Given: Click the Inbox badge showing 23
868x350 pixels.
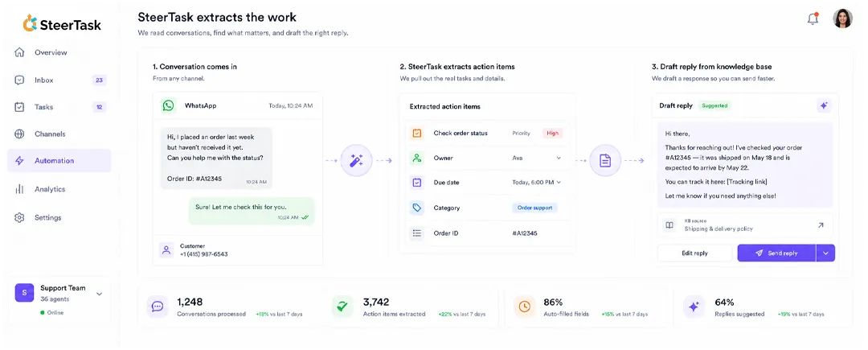Looking at the screenshot, I should pos(99,80).
